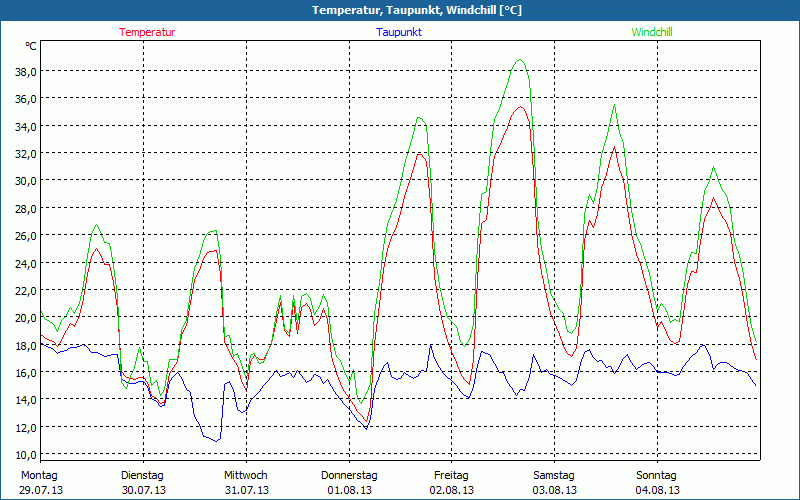This screenshot has width=800, height=500.
Task: Click the date 30.07.13
Action: tap(144, 490)
